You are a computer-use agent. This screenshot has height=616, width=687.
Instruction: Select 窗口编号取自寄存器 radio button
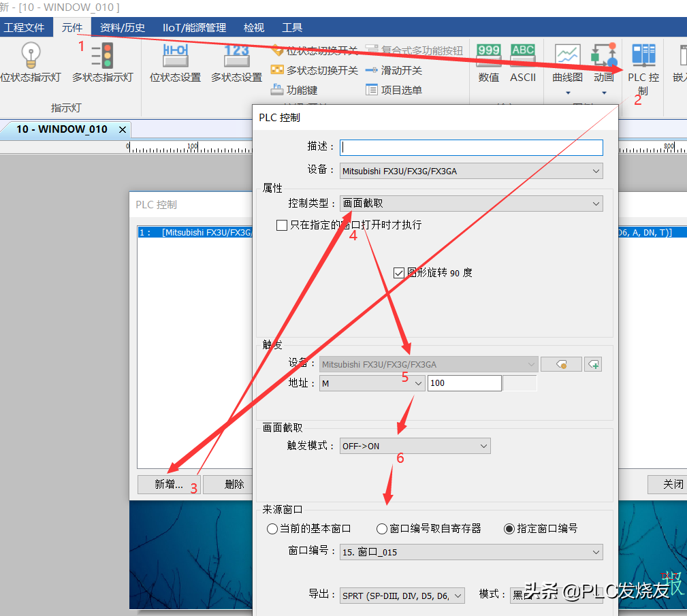click(x=382, y=528)
